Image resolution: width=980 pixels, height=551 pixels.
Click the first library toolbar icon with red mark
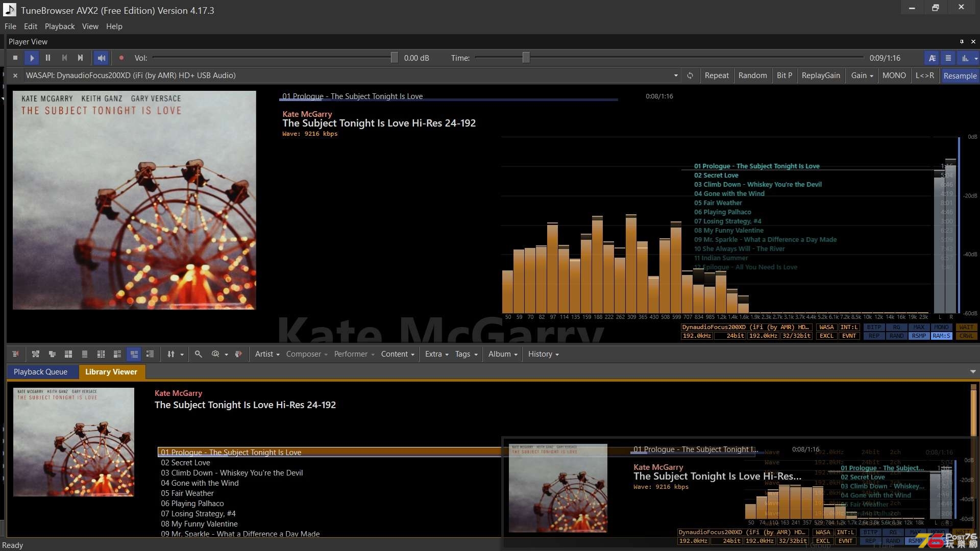tap(16, 354)
